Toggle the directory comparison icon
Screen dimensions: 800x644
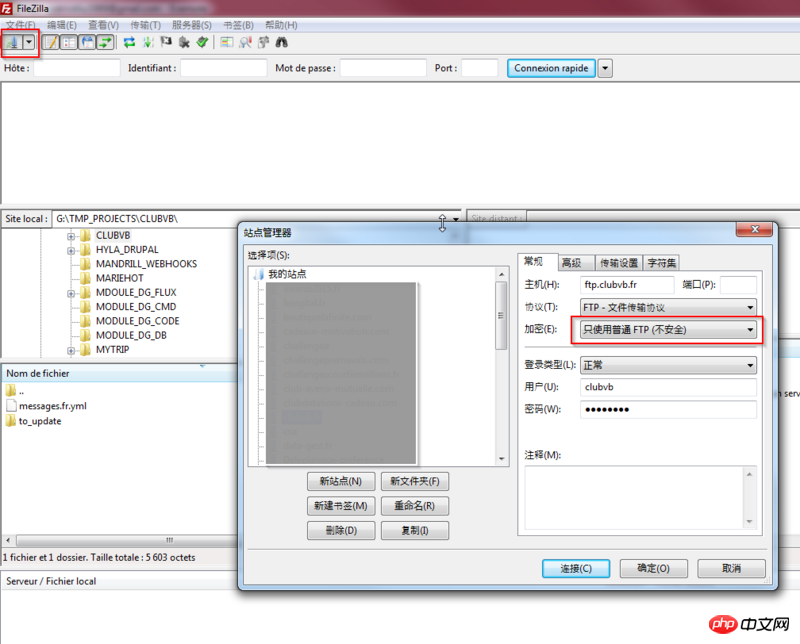tap(245, 42)
